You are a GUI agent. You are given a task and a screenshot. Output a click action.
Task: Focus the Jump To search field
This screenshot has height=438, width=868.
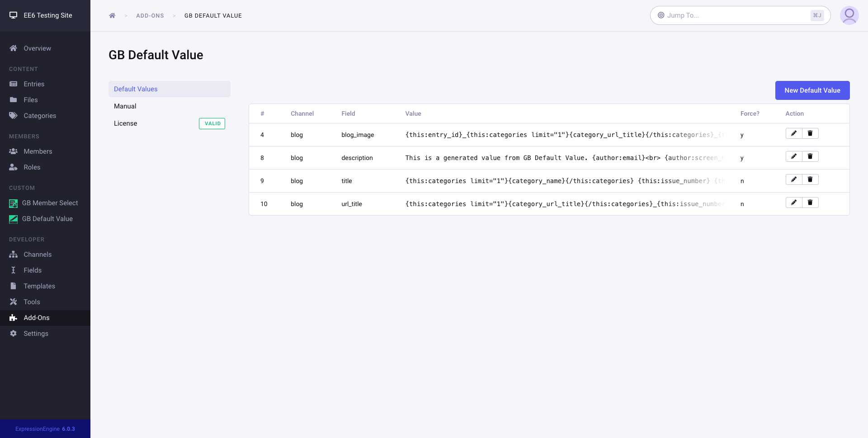click(740, 15)
